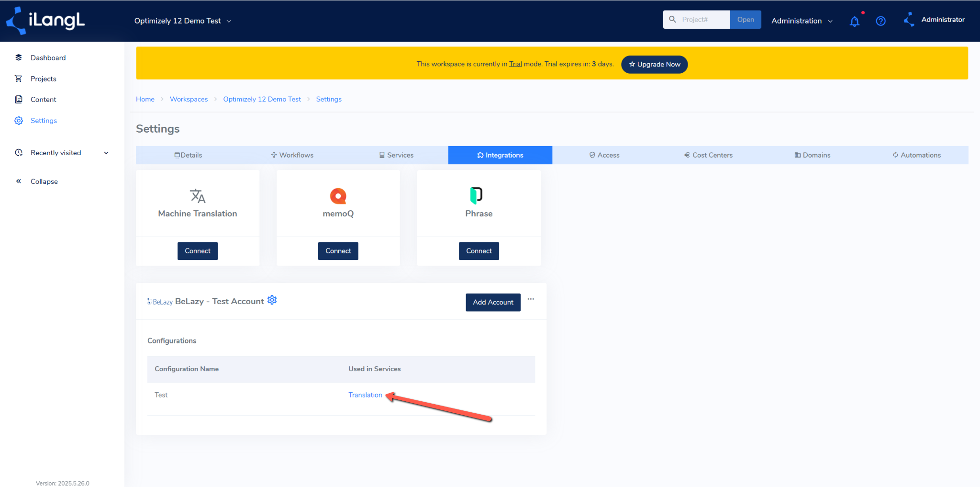Go to Home breadcrumb
Screen dimensions: 980x487
tap(145, 99)
